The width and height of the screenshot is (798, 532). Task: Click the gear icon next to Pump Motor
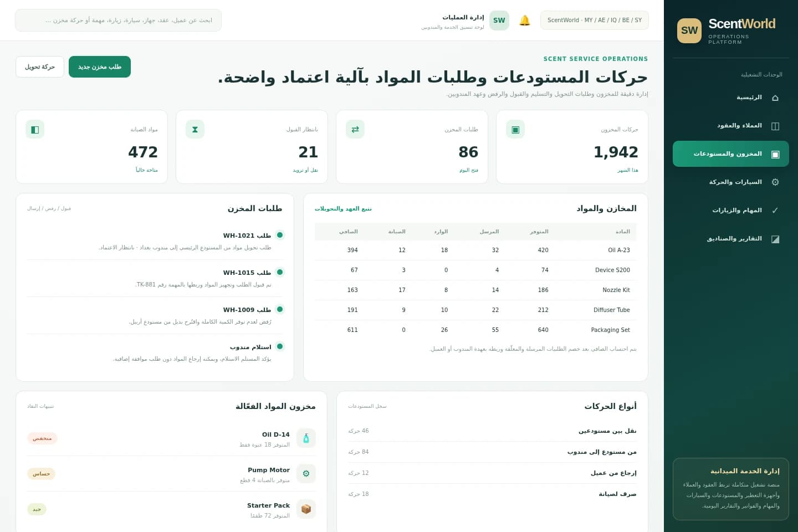[306, 474]
